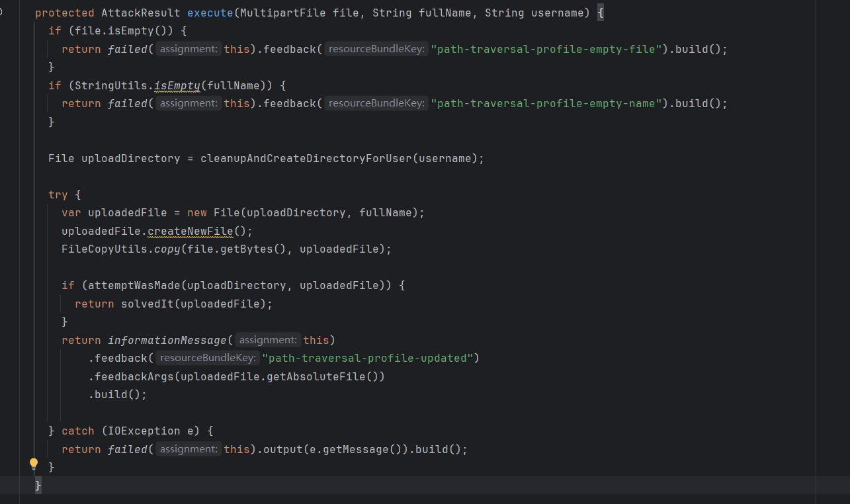Click the underlined isEmpty call on StringUtils
Screen dimensions: 850x504
point(177,85)
